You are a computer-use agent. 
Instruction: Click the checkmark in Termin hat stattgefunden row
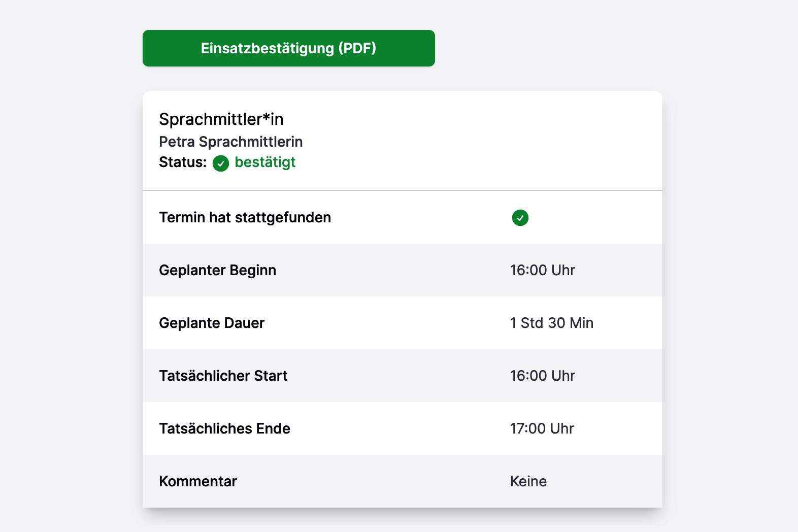(520, 218)
